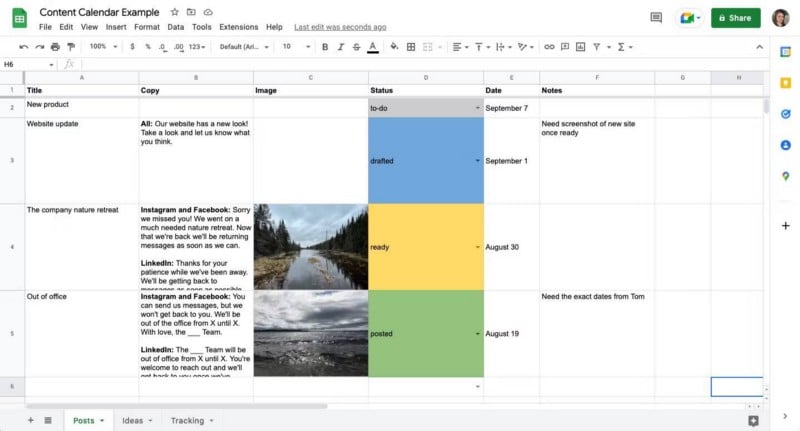Open 'Last edit was seconds ago' link

(341, 27)
